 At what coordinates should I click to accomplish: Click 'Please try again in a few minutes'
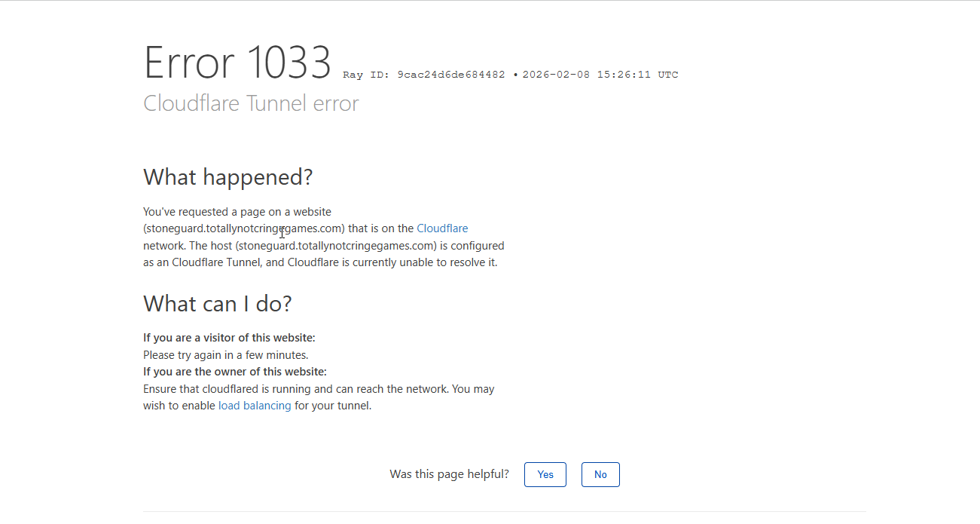coord(225,355)
